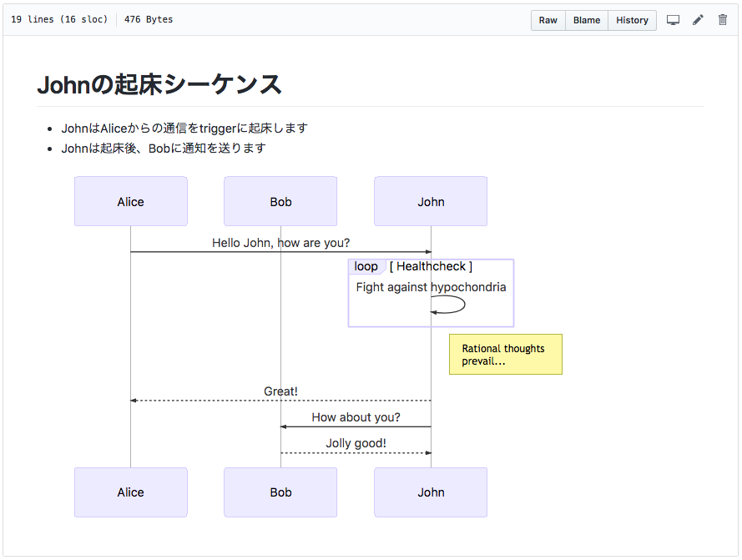
Task: Click the 'Jolly good!' message
Action: (356, 443)
